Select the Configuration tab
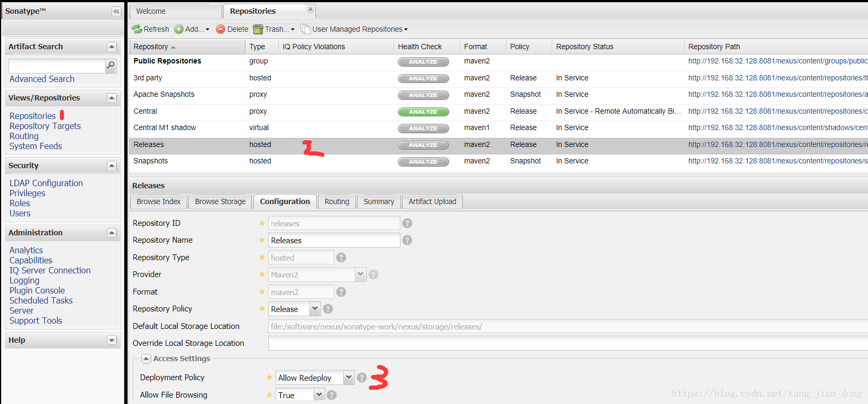The height and width of the screenshot is (404, 868). 285,201
